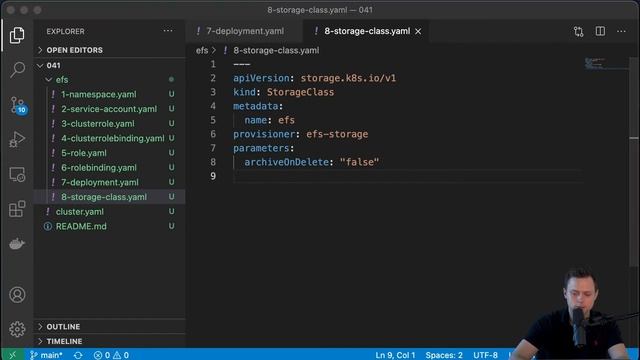Open 7-deployment.yaml in the explorer tree
The image size is (640, 360).
(100, 182)
